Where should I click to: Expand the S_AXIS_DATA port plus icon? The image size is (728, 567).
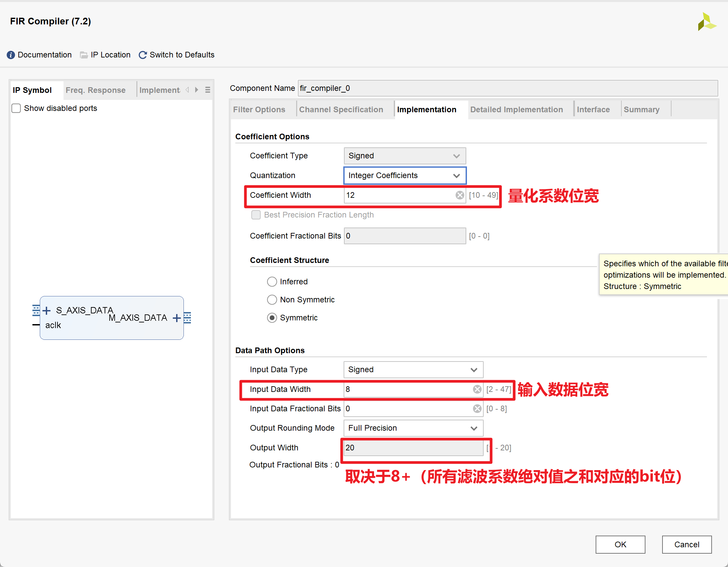(47, 311)
